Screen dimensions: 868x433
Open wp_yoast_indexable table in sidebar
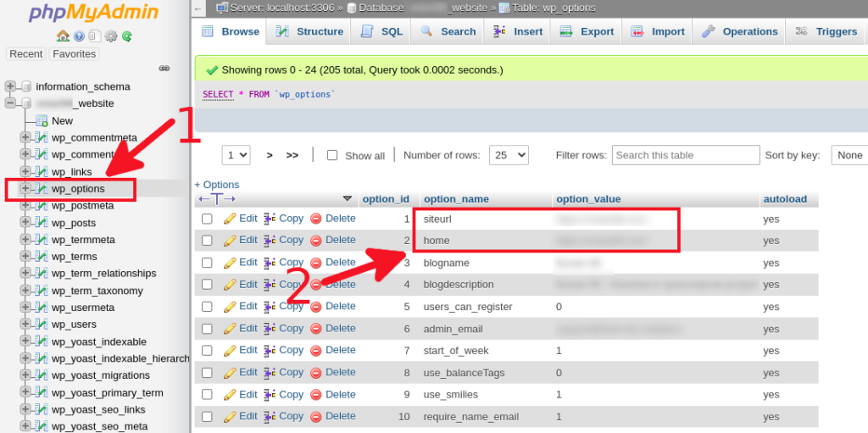coord(99,341)
